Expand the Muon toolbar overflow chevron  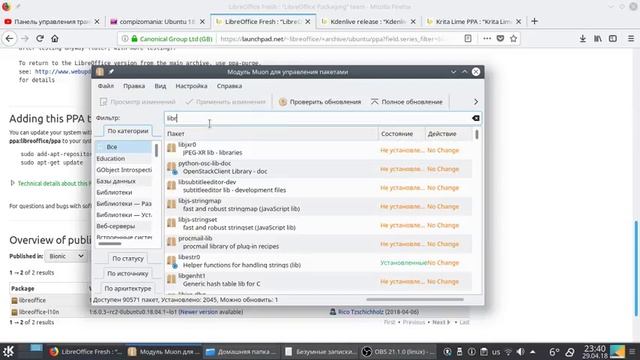(x=476, y=102)
